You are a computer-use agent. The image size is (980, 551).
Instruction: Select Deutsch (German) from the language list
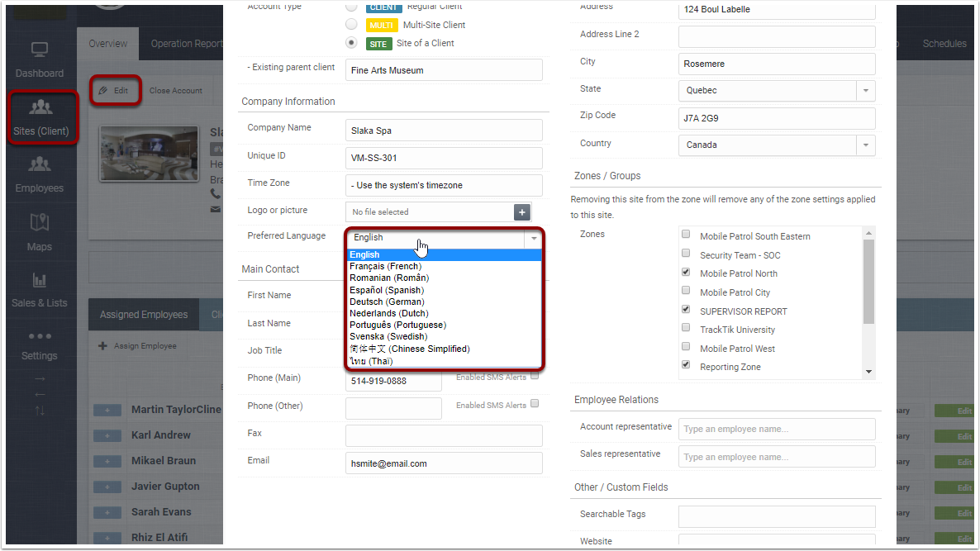[388, 302]
